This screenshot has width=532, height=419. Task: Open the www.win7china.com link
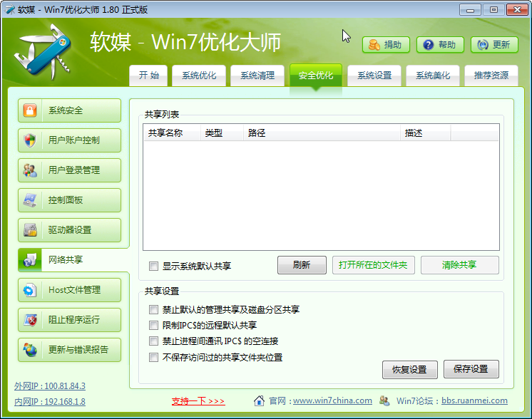(x=332, y=400)
